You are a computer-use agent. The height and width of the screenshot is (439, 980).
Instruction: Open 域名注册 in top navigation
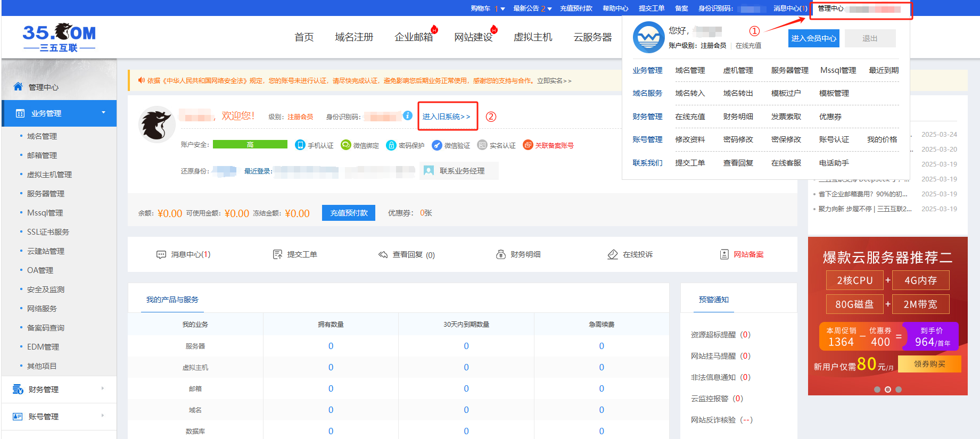tap(354, 37)
